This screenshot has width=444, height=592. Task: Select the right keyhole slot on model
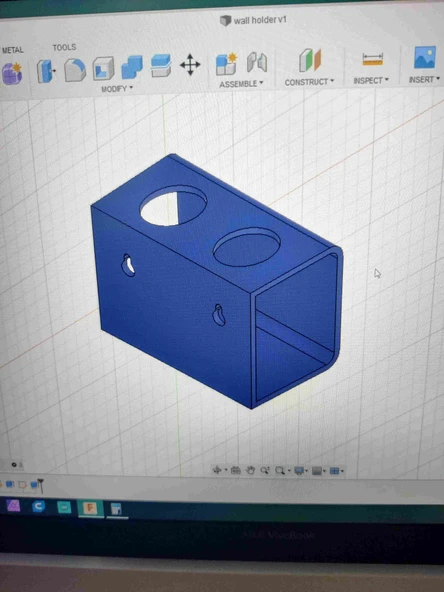tap(219, 315)
